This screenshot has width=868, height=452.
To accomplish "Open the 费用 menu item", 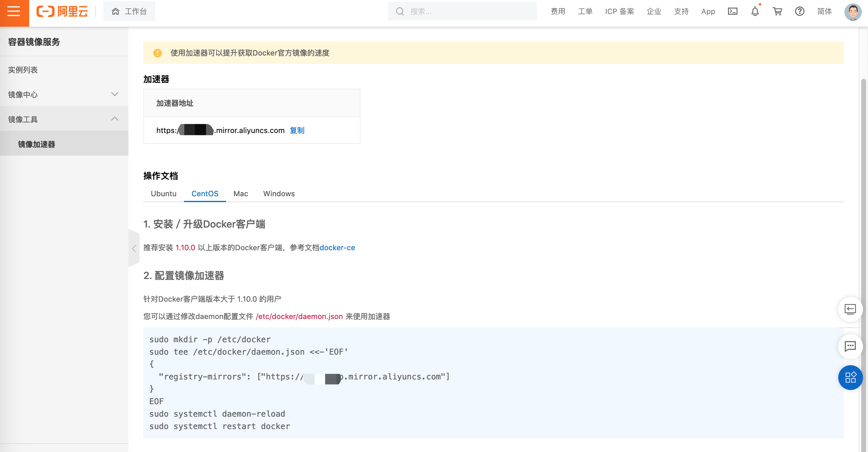I will click(557, 11).
